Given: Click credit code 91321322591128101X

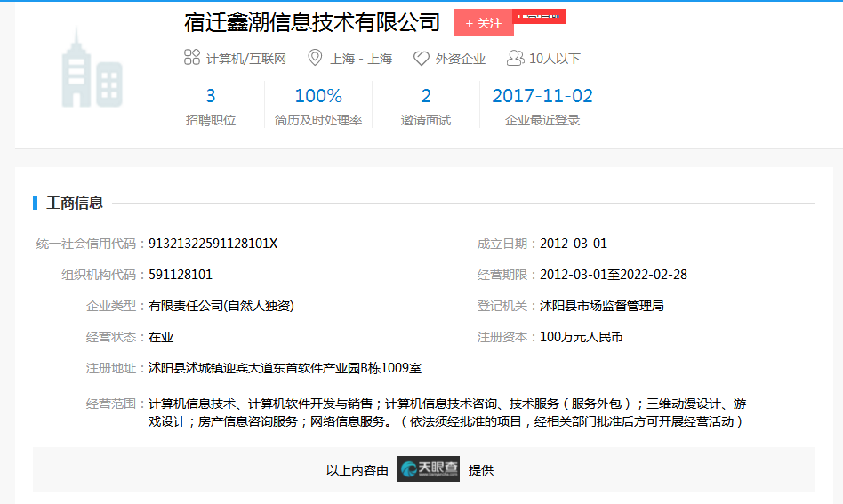Looking at the screenshot, I should click(x=213, y=244).
